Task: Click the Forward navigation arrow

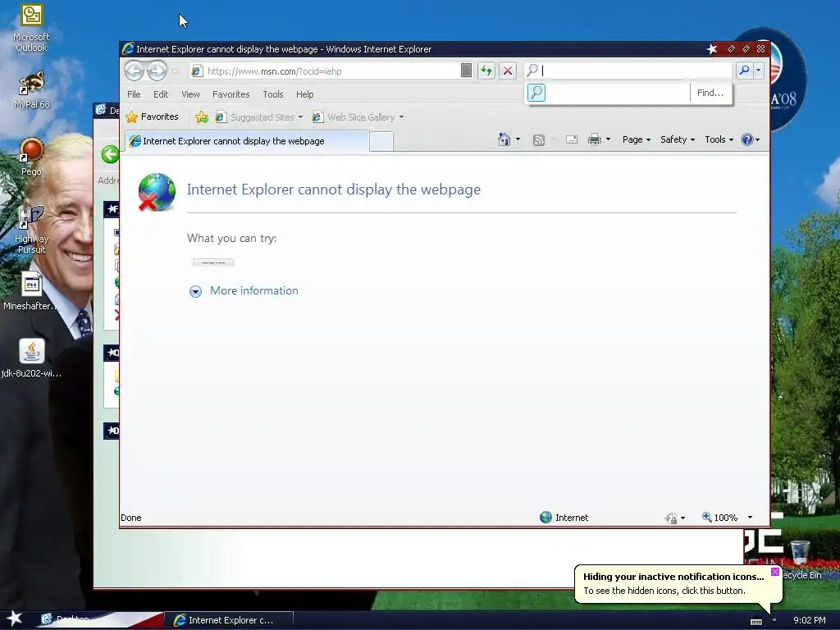Action: pos(157,71)
